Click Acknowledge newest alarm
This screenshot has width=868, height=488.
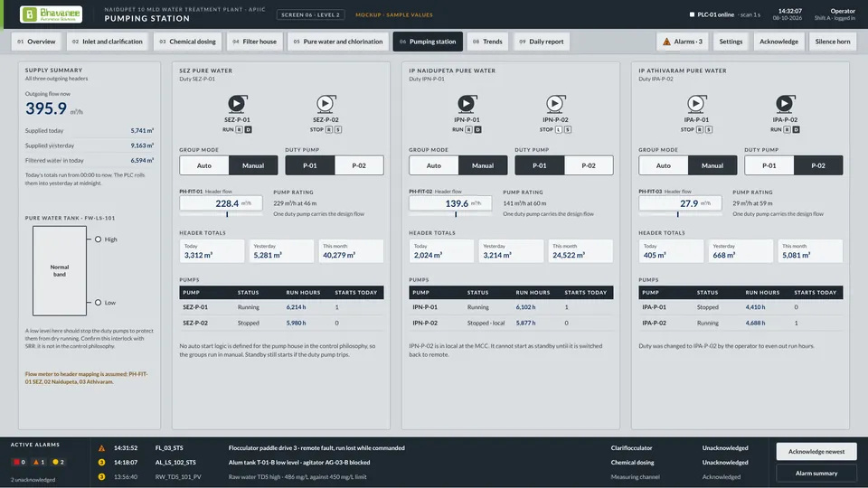pos(816,452)
